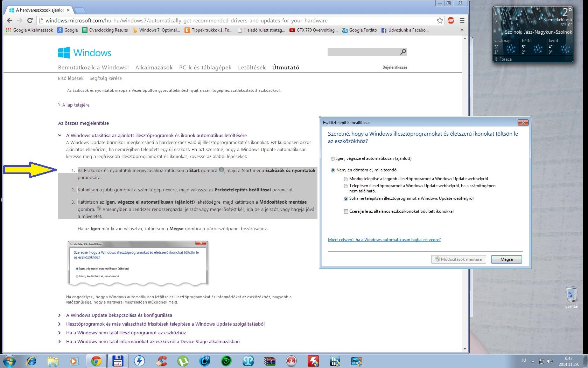Viewport: 588px width, 368px height.
Task: Jump via 'A lap tetejére' link
Action: (76, 105)
